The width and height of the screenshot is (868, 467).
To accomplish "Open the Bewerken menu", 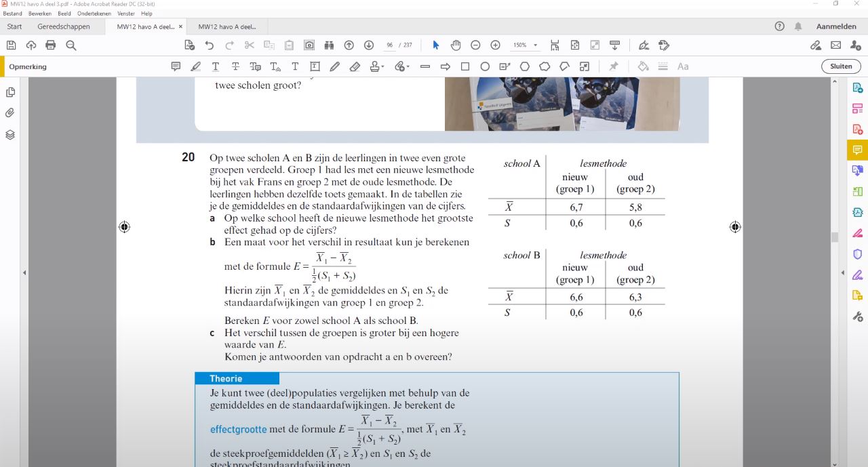I will tap(39, 14).
